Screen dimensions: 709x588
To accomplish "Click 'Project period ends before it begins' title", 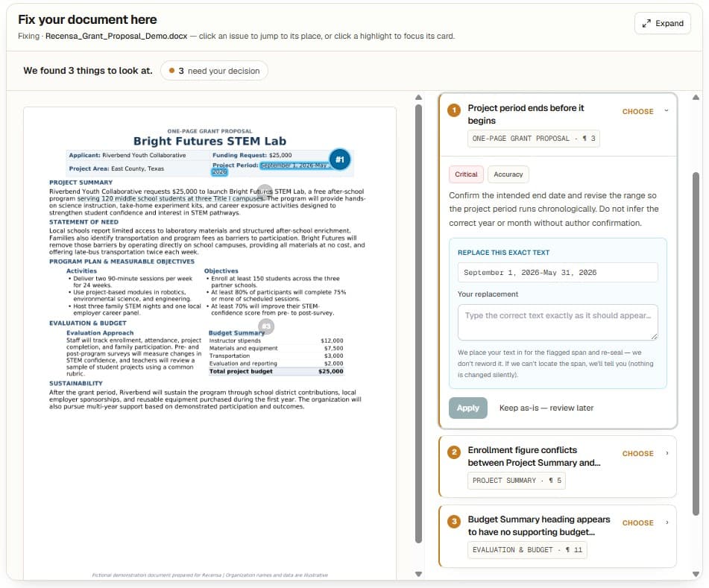I will 526,114.
